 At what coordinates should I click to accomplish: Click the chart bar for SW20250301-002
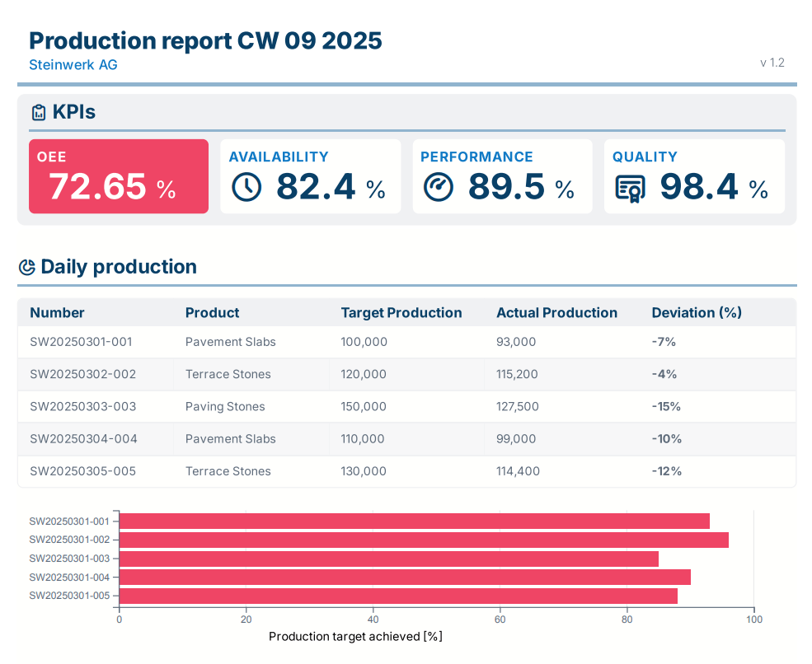(x=424, y=540)
